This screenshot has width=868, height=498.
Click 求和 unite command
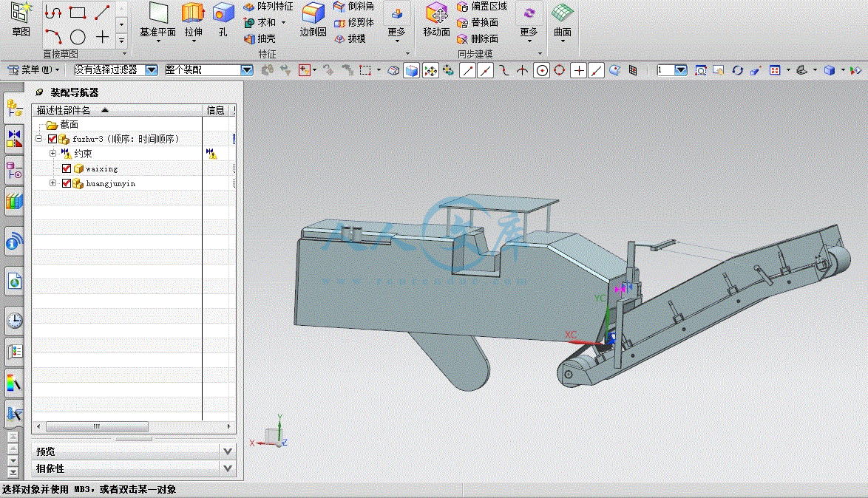click(x=259, y=23)
